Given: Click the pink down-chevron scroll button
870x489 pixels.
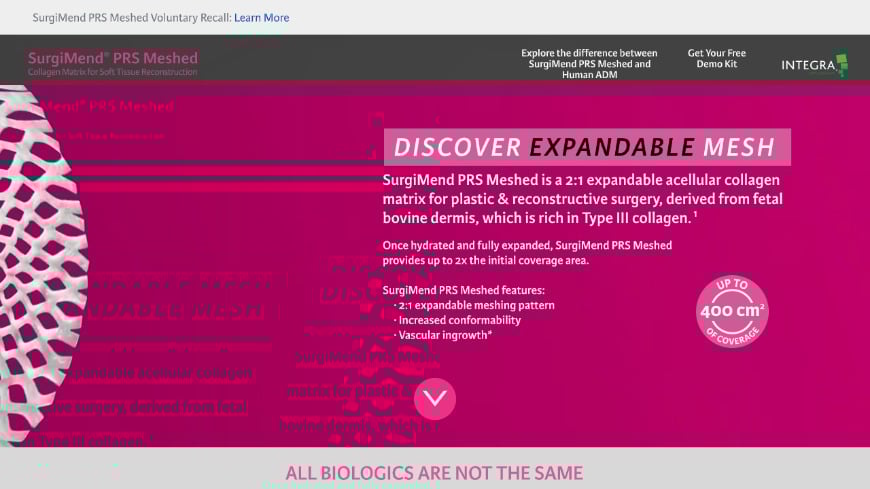Looking at the screenshot, I should [x=434, y=399].
